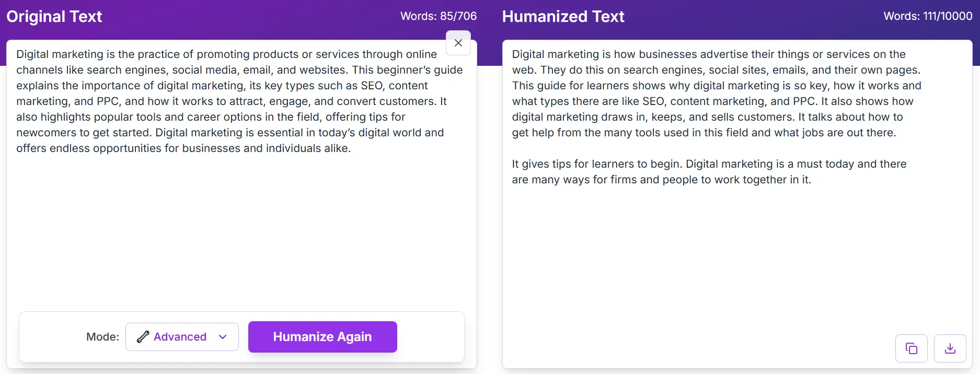The width and height of the screenshot is (980, 374).
Task: Click the Words: 111/10000 counter
Action: point(927,16)
